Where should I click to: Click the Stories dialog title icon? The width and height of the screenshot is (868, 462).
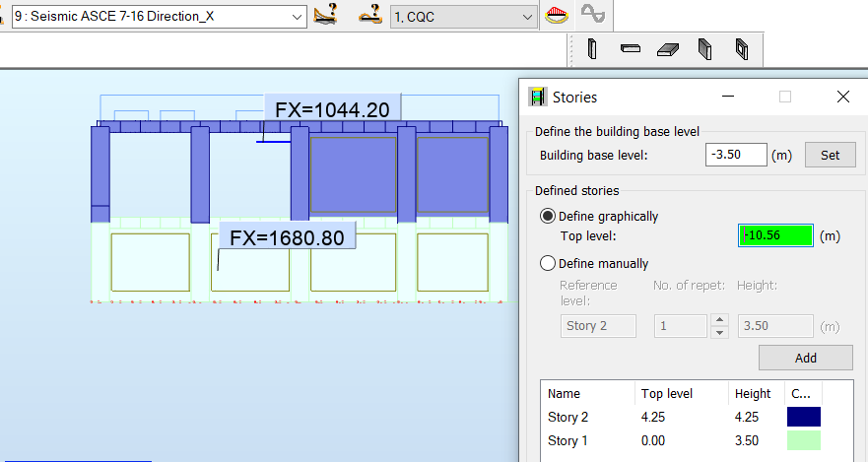pyautogui.click(x=537, y=97)
